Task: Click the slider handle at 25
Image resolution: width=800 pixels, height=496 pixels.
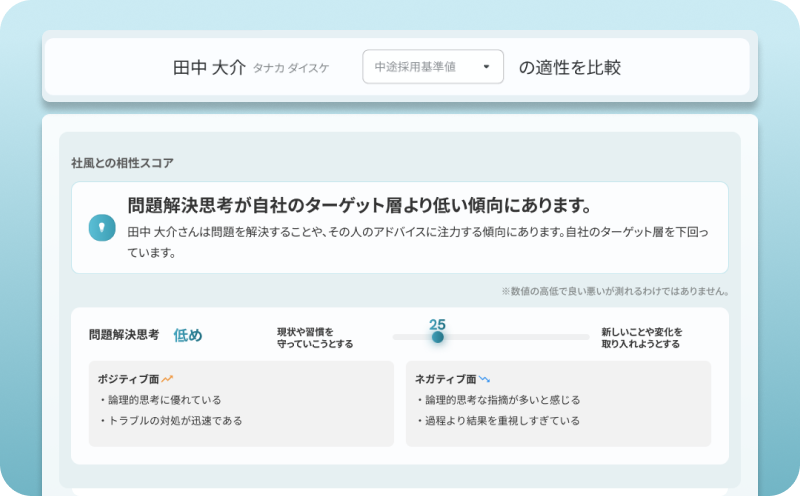Action: coord(437,337)
